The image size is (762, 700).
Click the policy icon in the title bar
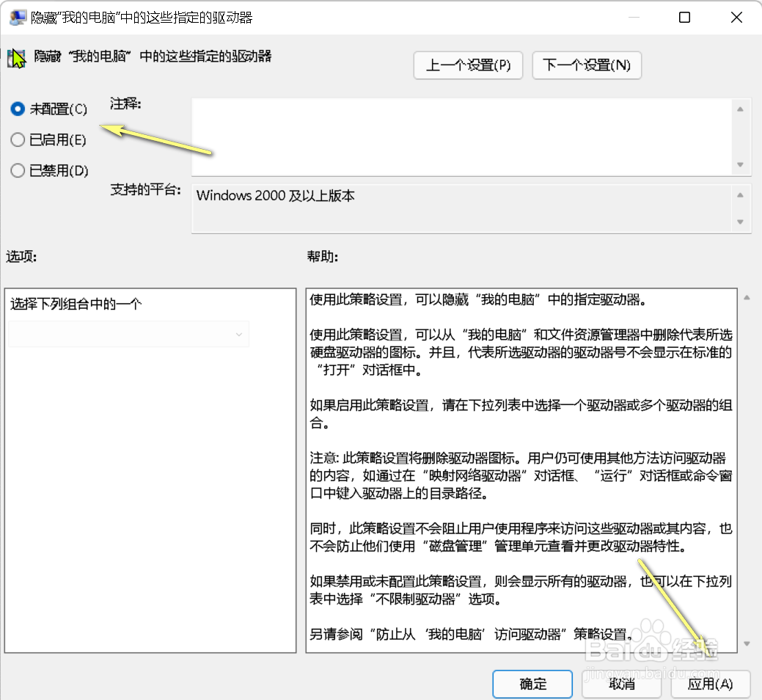[x=17, y=17]
